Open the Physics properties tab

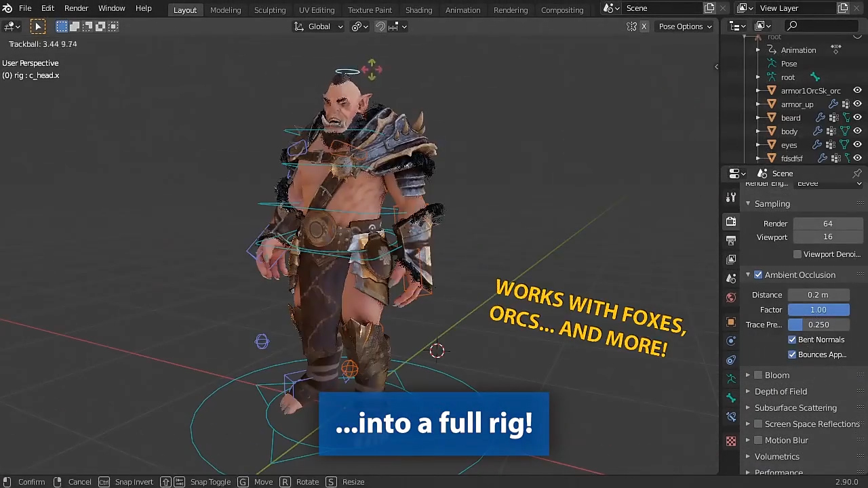[731, 341]
